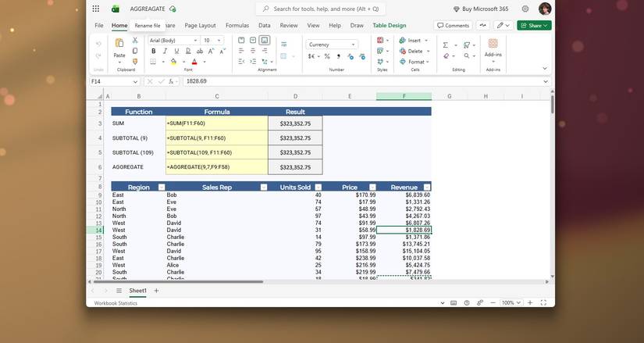644x343 pixels.
Task: Click the Excel logo icon
Action: (x=116, y=9)
